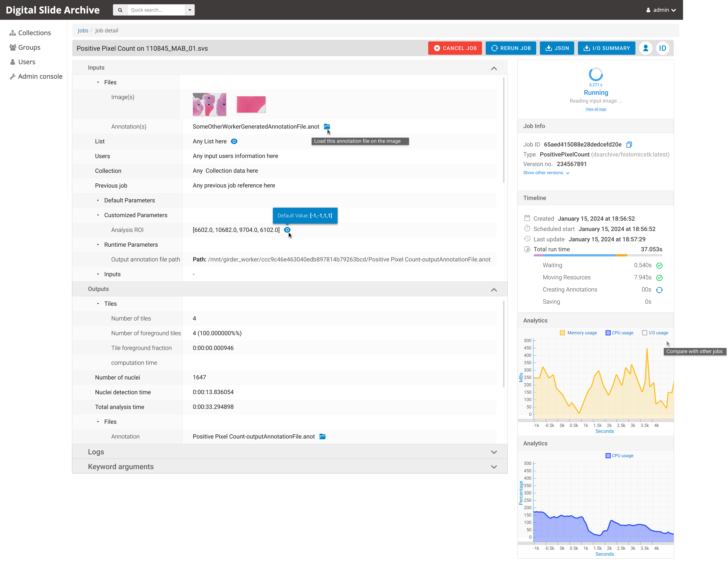Viewport: 728px width, 566px height.
Task: Click the Outputs panel vertical scrollbar
Action: 503,344
